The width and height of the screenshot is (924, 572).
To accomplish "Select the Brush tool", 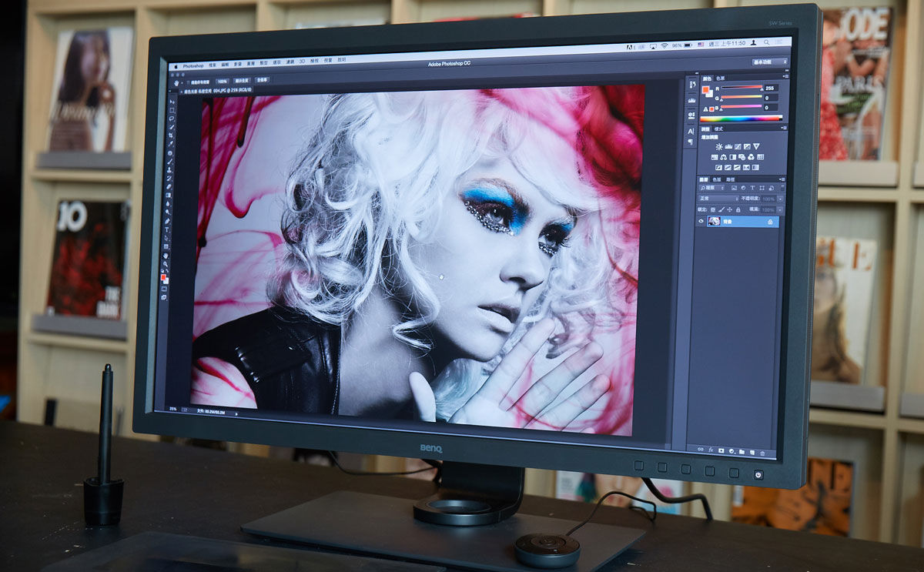I will click(170, 162).
